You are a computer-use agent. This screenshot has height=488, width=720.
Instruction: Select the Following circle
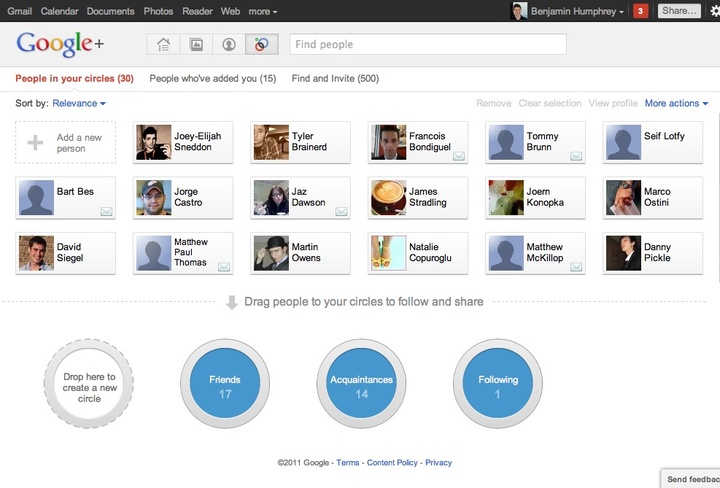498,383
